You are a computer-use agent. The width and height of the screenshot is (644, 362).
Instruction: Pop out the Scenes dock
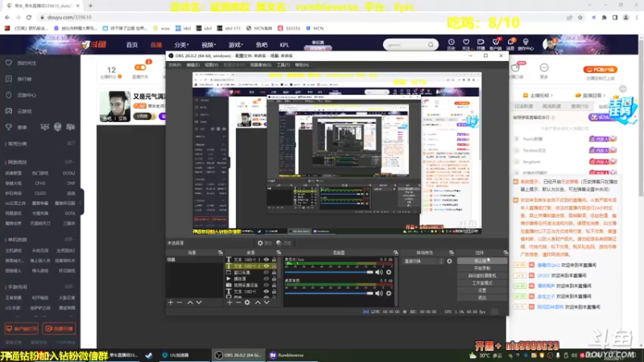[x=220, y=253]
